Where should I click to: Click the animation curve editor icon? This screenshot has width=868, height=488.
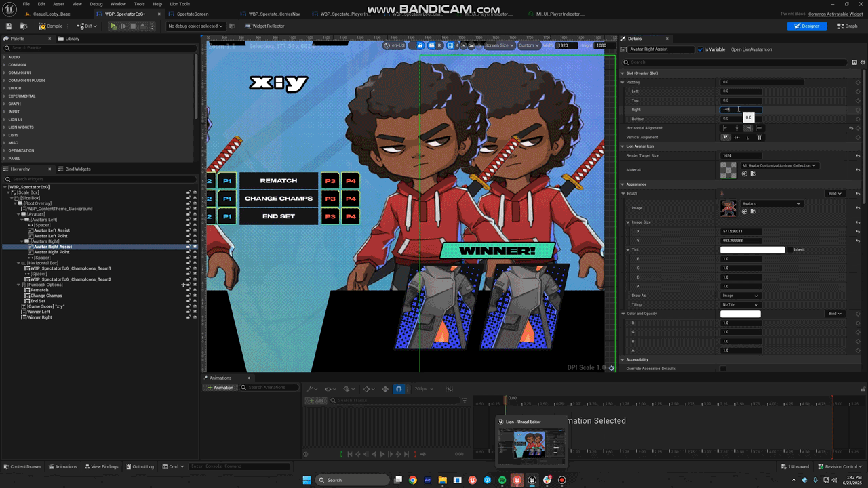coord(449,389)
